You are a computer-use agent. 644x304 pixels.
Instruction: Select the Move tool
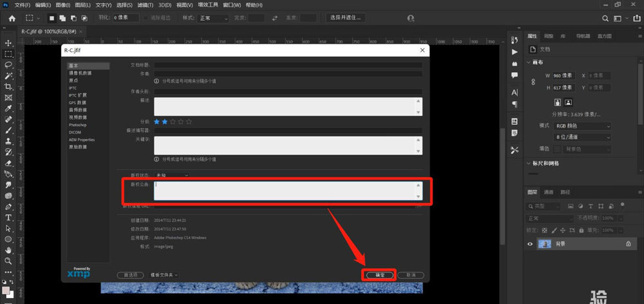point(9,43)
